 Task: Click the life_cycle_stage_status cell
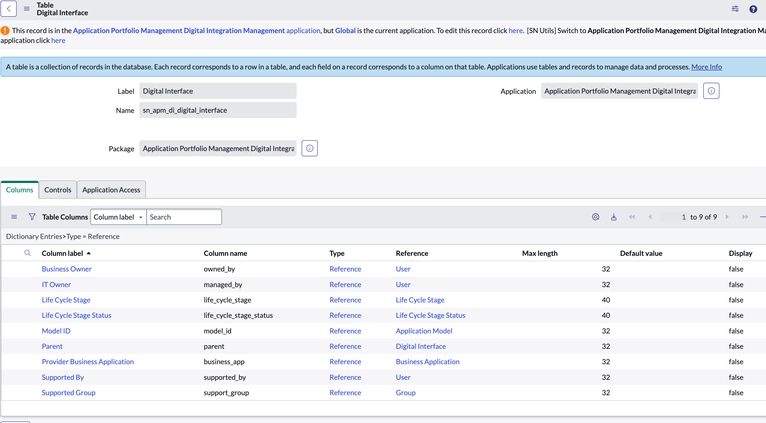coord(238,316)
